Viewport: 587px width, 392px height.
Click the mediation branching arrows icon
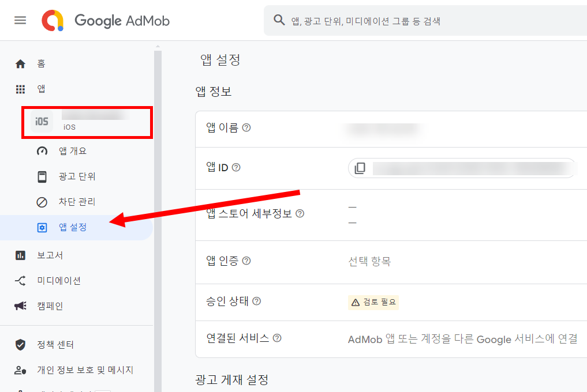[20, 281]
